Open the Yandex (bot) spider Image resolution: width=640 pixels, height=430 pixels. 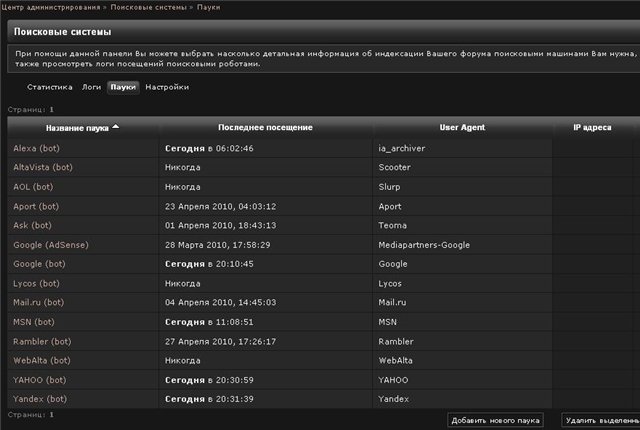(x=40, y=399)
